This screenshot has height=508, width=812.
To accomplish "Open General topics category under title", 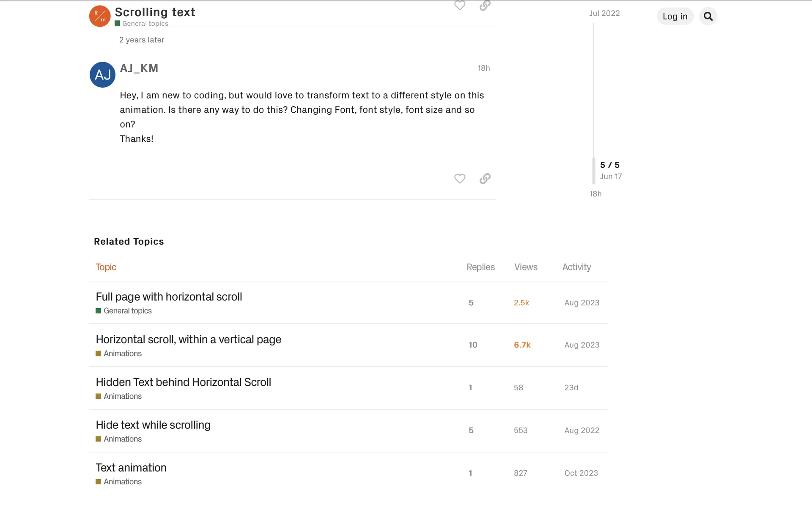I will 145,24.
